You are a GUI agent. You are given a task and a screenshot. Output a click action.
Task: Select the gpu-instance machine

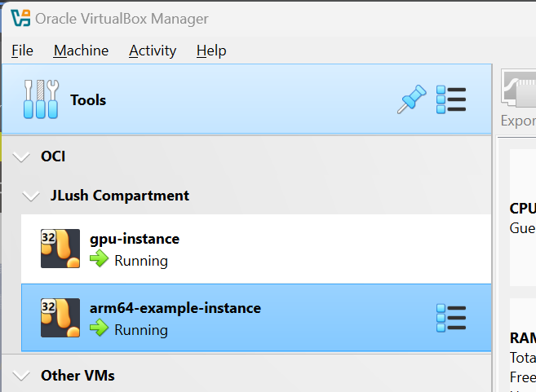click(245, 249)
